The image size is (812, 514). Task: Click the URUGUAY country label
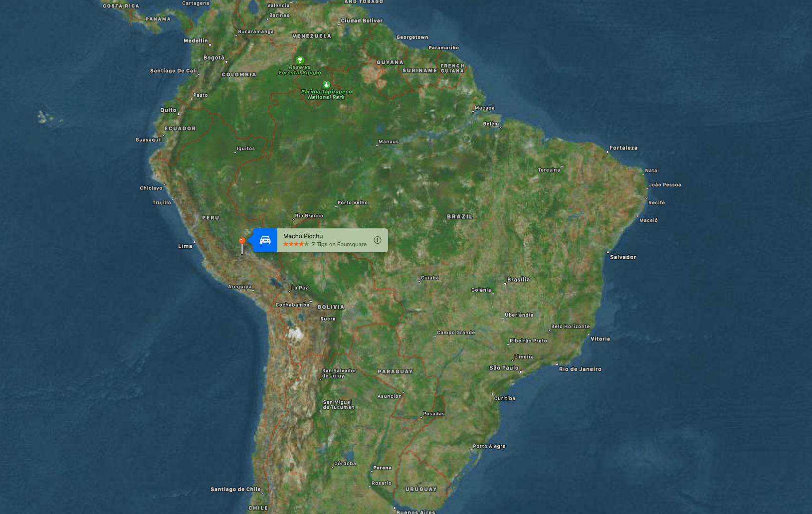(421, 490)
